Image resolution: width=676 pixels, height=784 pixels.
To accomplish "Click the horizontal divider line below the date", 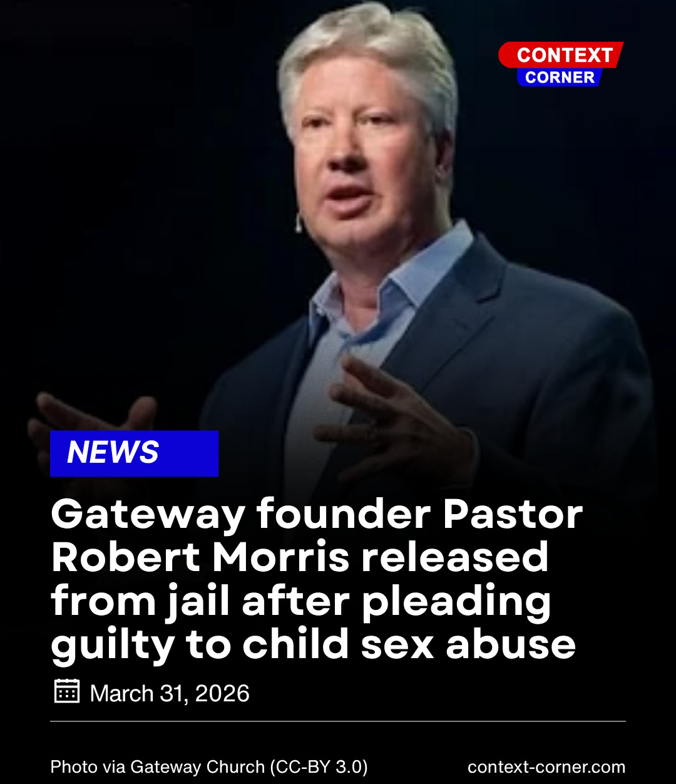I will point(338,721).
